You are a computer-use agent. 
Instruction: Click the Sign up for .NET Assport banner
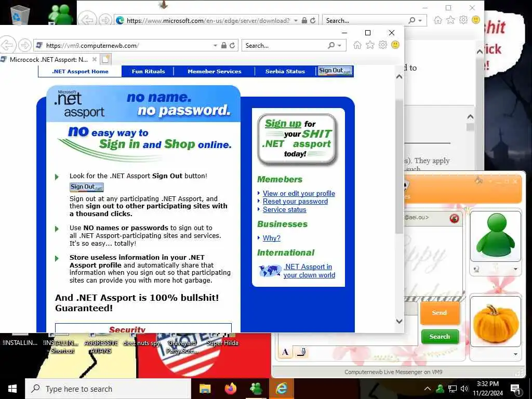297,139
